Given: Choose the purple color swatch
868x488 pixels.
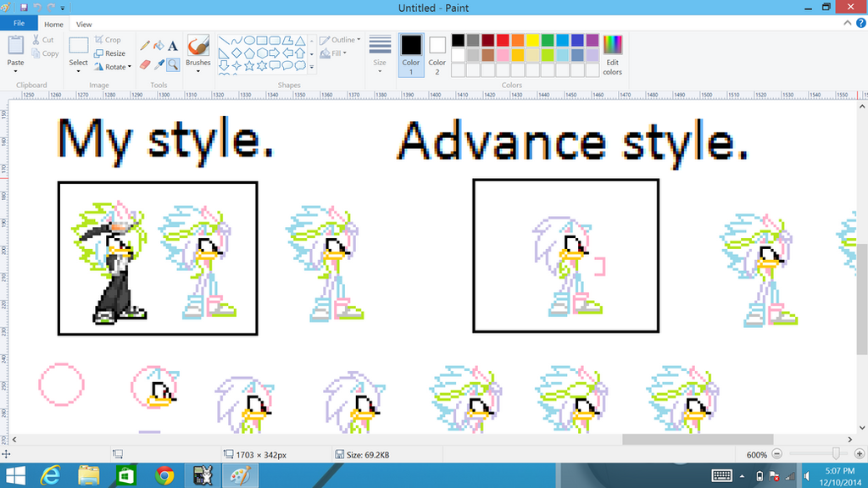Looking at the screenshot, I should (x=593, y=40).
